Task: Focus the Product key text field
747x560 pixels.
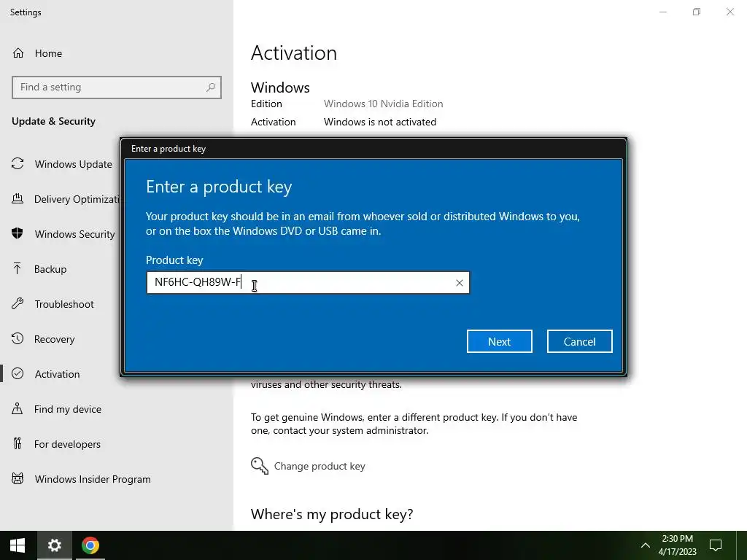Action: click(x=308, y=283)
